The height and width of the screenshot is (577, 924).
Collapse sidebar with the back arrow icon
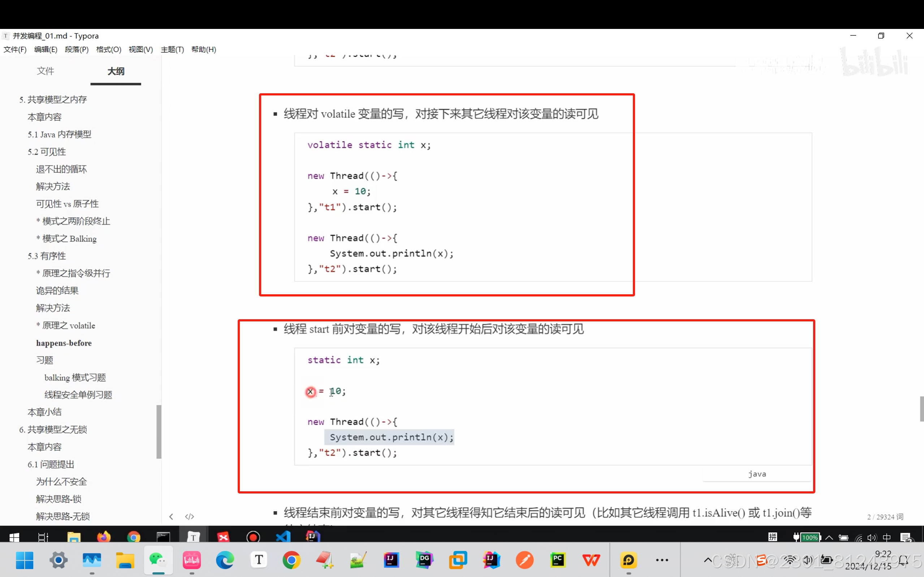(171, 517)
